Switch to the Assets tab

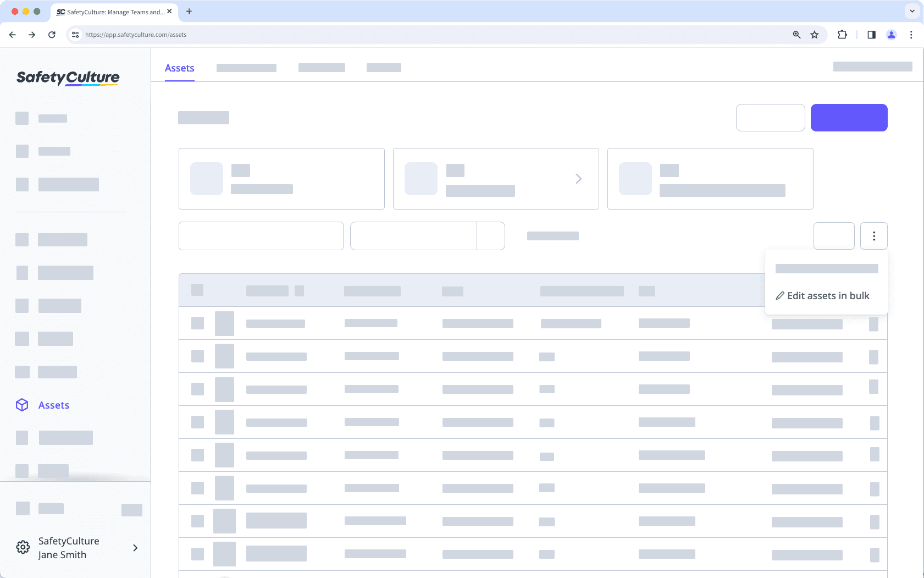pyautogui.click(x=179, y=68)
